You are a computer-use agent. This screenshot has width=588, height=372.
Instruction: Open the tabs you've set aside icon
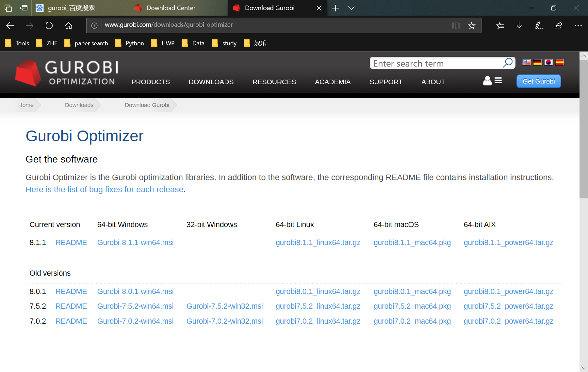coord(8,8)
